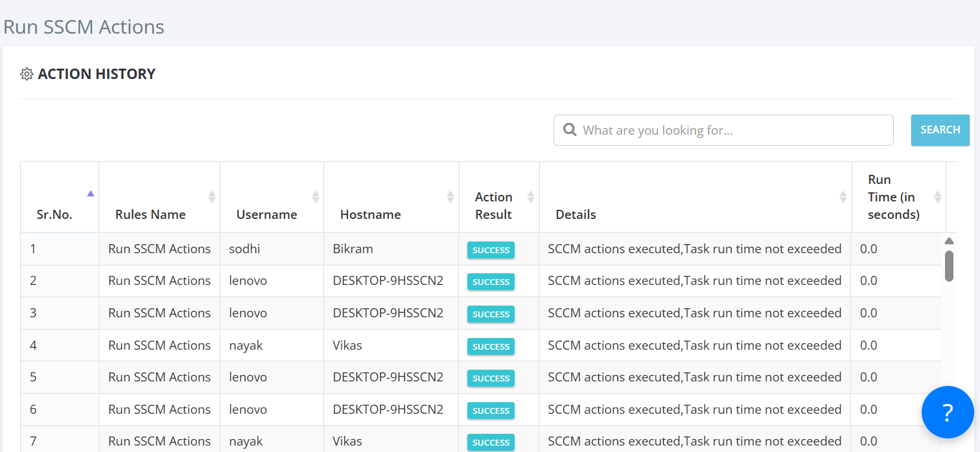This screenshot has width=980, height=452.
Task: Select username 'nayak' in row 4
Action: point(246,345)
